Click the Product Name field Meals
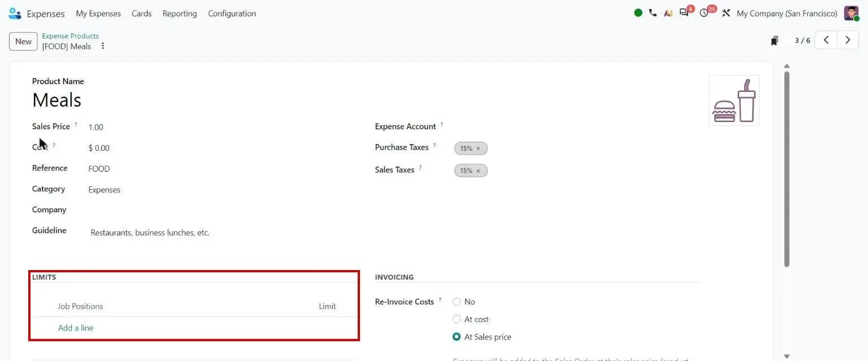 click(57, 100)
